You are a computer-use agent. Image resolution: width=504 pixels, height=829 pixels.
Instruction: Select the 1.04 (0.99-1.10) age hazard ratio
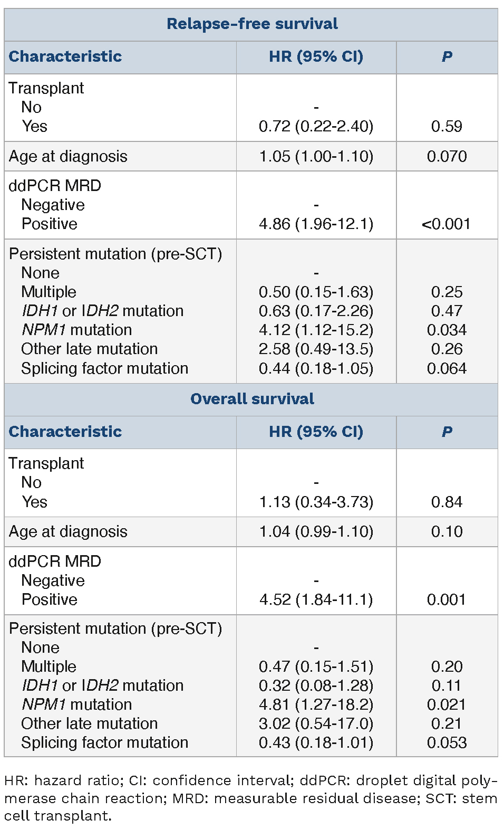click(316, 531)
